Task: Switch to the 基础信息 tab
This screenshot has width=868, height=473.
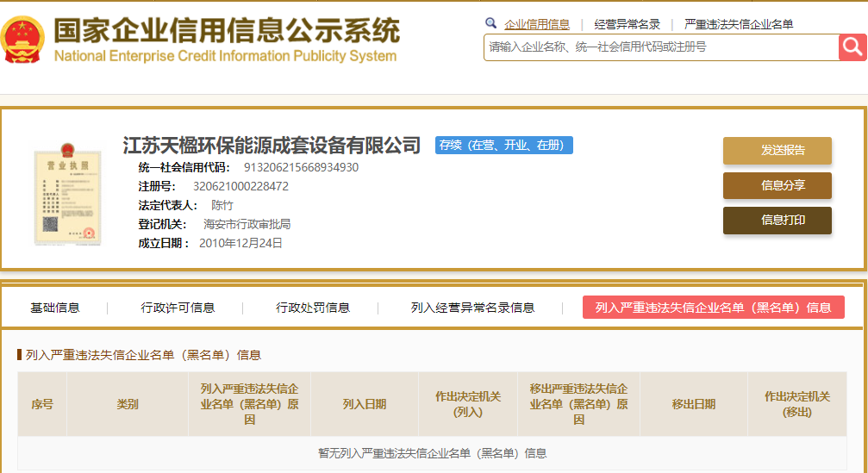Action: point(55,308)
